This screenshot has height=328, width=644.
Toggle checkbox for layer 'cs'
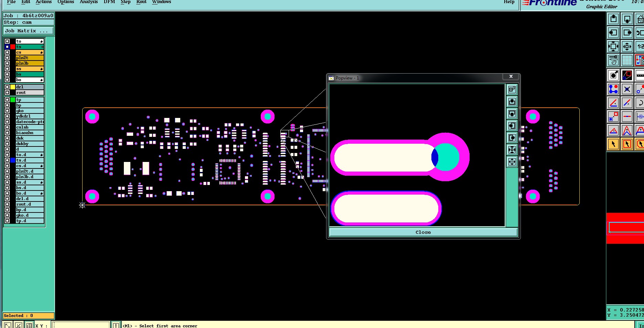pos(7,52)
